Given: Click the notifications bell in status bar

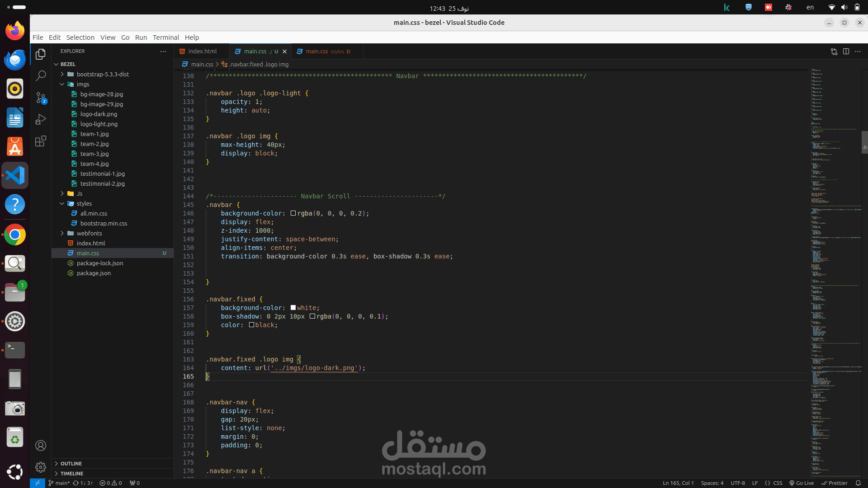Looking at the screenshot, I should coord(858,483).
